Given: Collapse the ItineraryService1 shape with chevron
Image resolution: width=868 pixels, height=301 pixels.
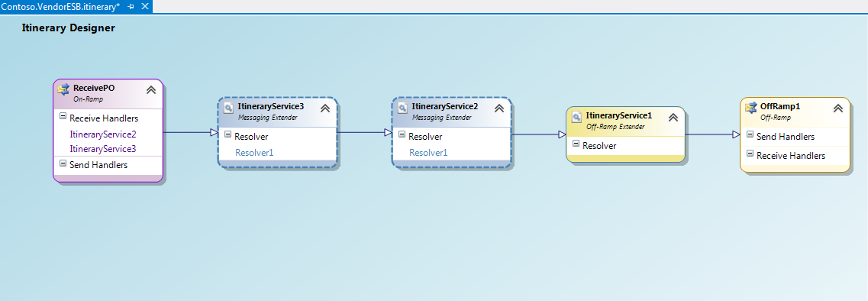Looking at the screenshot, I should pyautogui.click(x=673, y=118).
